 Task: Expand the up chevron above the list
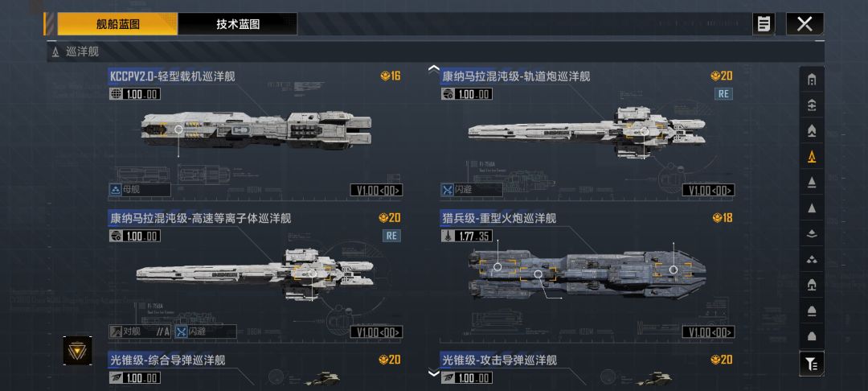(434, 69)
